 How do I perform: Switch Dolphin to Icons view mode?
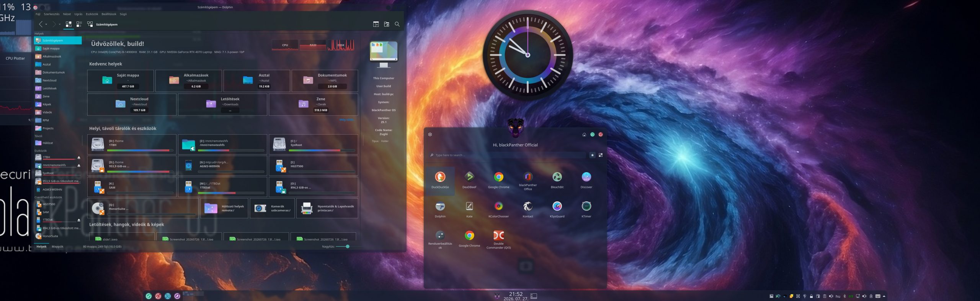(69, 24)
